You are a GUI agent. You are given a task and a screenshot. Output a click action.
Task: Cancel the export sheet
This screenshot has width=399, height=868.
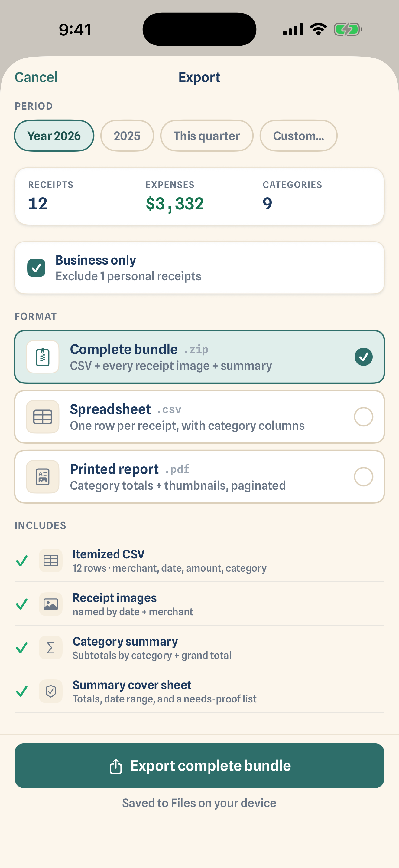pos(36,77)
